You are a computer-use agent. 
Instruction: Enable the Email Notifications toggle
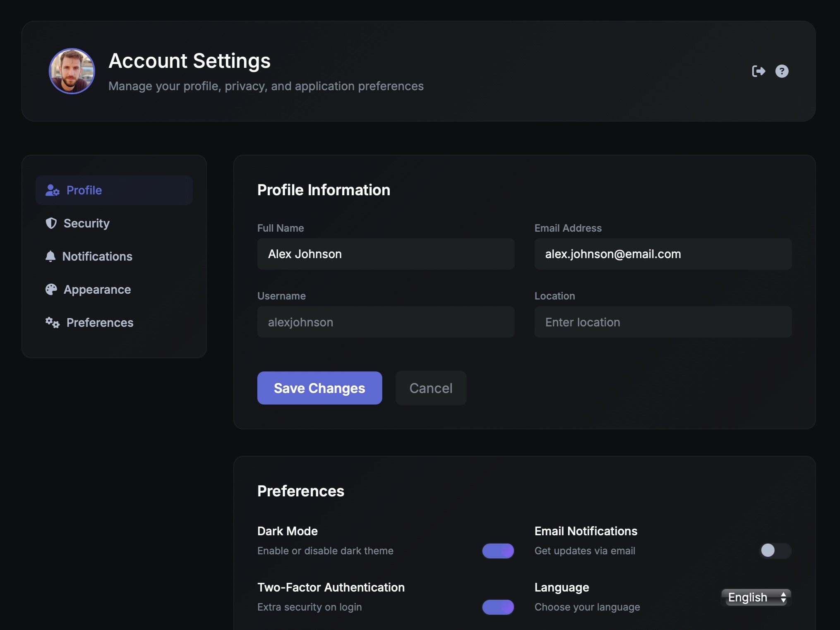[776, 551]
